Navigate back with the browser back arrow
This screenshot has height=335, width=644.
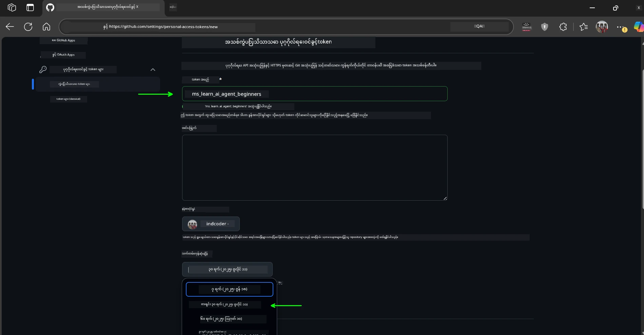(10, 27)
